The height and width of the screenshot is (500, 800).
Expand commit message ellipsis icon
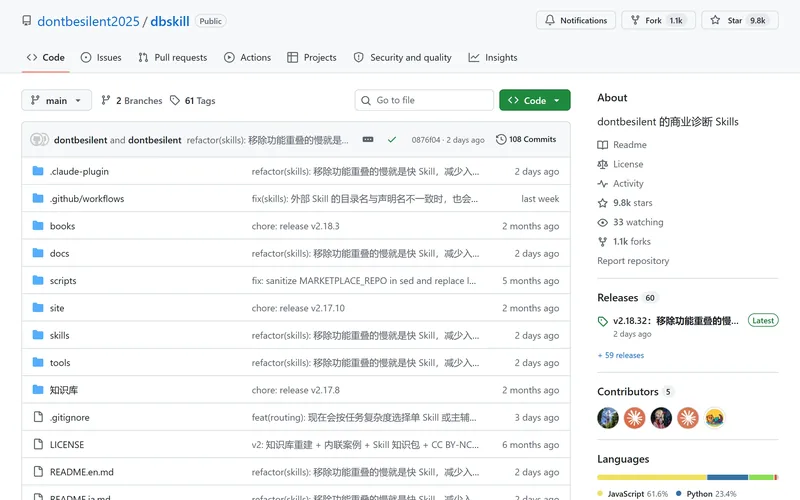click(368, 139)
